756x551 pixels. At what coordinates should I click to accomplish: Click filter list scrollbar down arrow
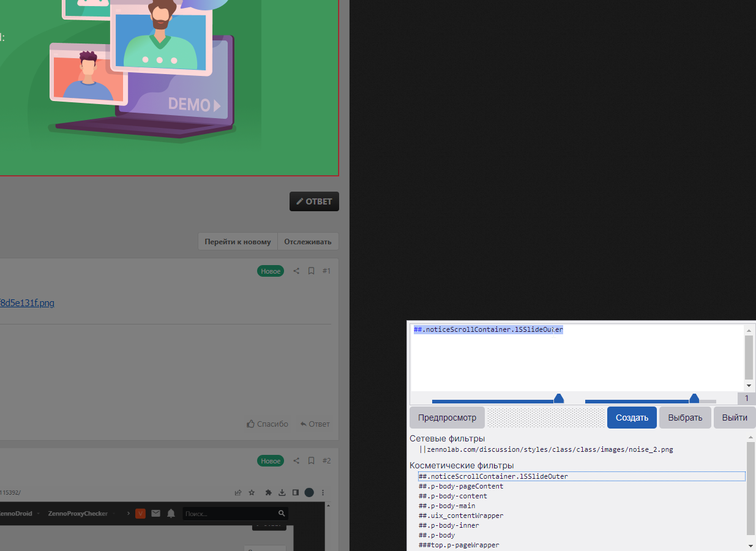750,545
